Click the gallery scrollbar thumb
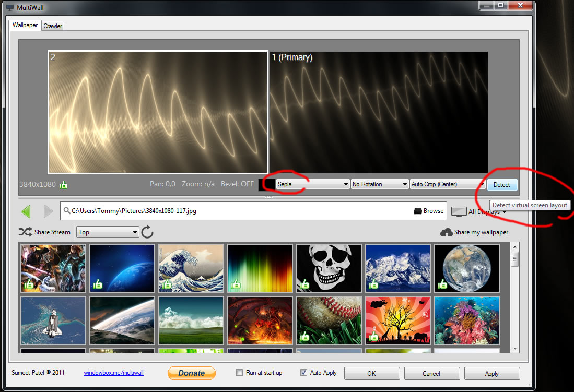 tap(514, 259)
